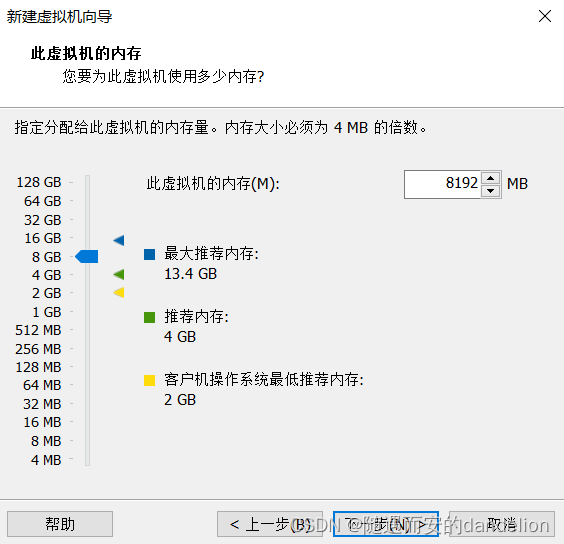This screenshot has width=564, height=544.
Task: Close the new virtual machine wizard window
Action: click(545, 16)
